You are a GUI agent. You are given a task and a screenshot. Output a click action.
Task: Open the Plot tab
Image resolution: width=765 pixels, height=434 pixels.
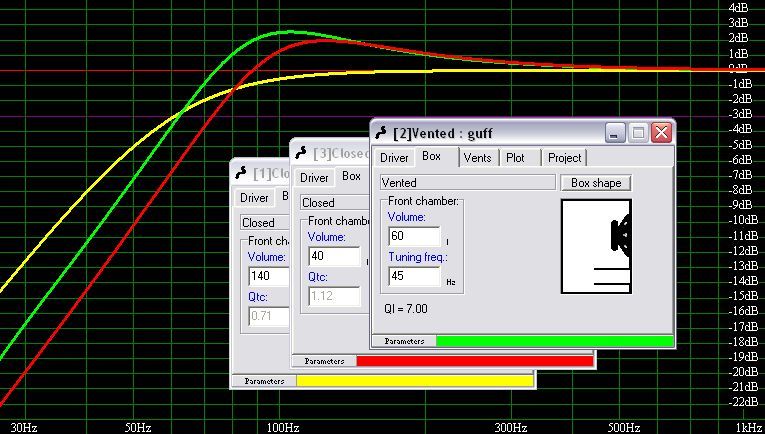[x=515, y=158]
